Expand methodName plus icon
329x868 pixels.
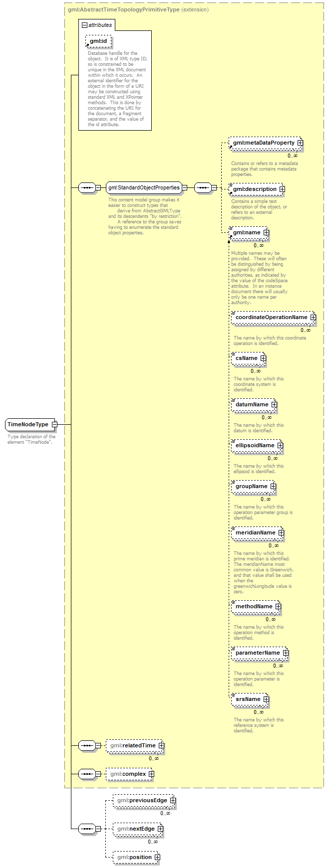point(278,606)
